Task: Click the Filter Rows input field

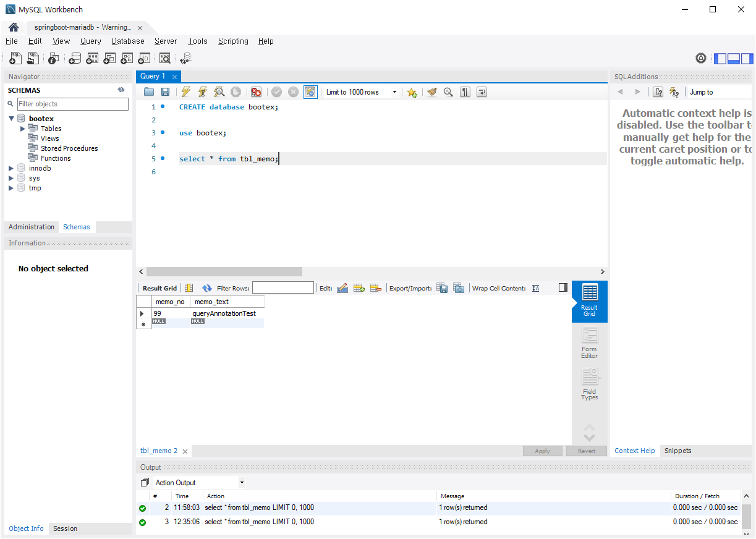Action: pyautogui.click(x=283, y=287)
